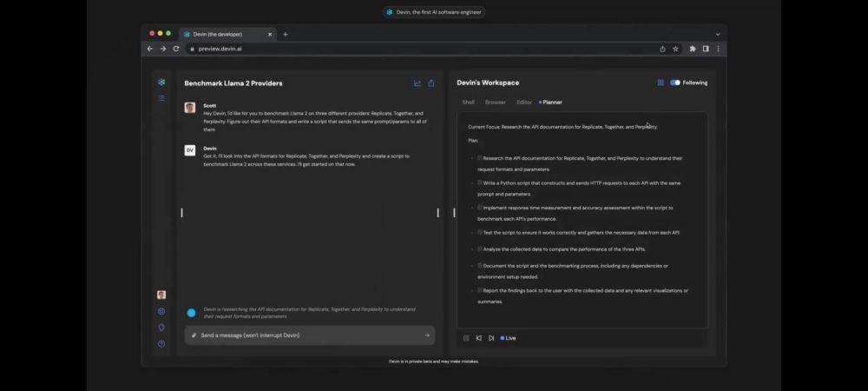
Task: Toggle the browser side panel icon
Action: point(705,49)
